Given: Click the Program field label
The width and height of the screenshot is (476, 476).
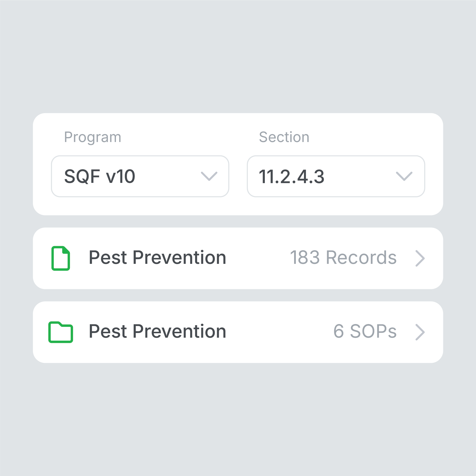Looking at the screenshot, I should (x=93, y=138).
